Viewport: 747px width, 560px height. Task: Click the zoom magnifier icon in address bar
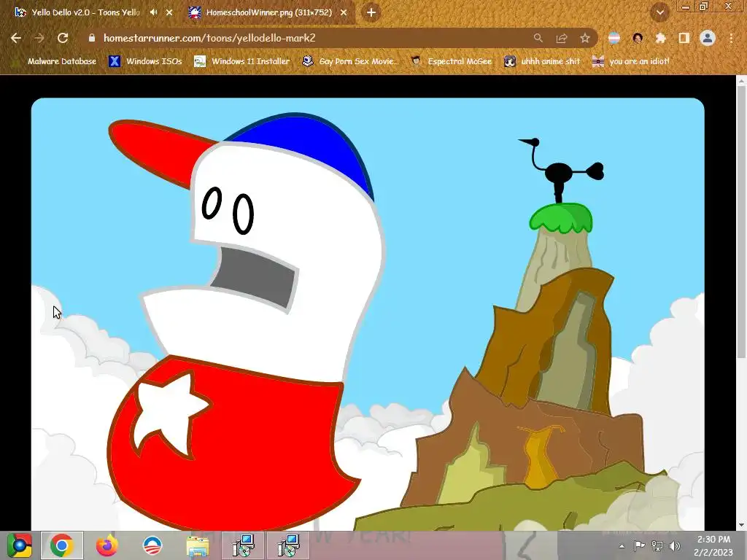(538, 38)
